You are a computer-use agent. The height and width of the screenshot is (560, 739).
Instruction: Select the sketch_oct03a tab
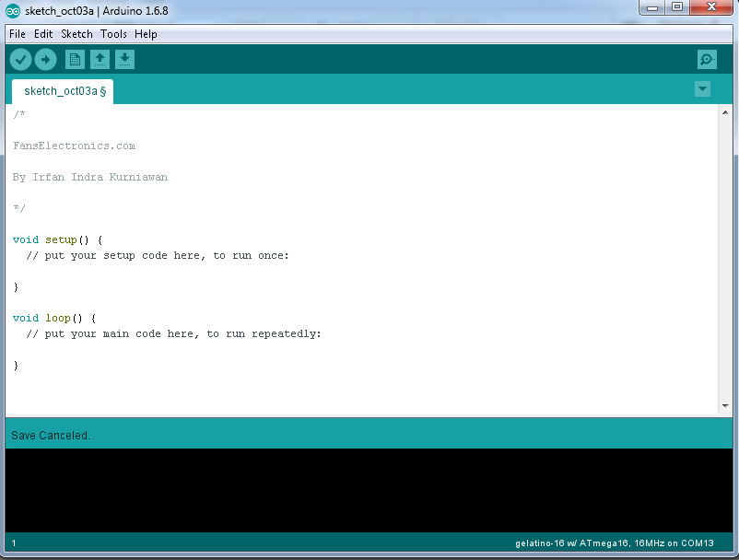62,91
